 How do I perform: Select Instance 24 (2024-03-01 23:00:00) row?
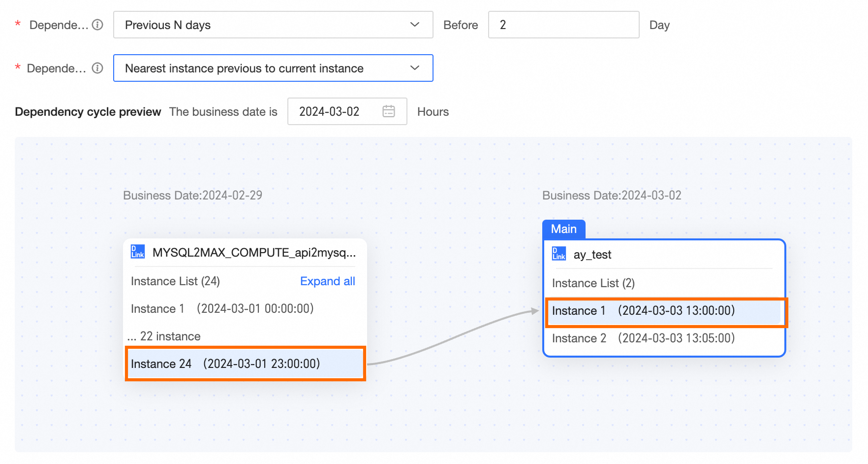pos(246,364)
